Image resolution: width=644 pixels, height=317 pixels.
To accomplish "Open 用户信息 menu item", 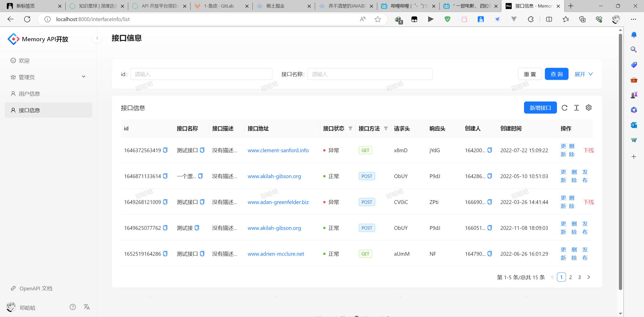I will coord(48,94).
